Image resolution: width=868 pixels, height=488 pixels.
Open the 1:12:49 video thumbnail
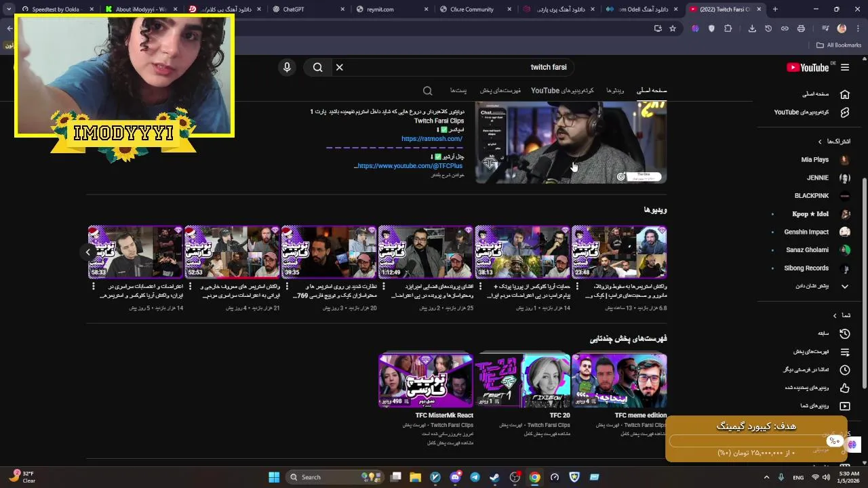point(426,252)
